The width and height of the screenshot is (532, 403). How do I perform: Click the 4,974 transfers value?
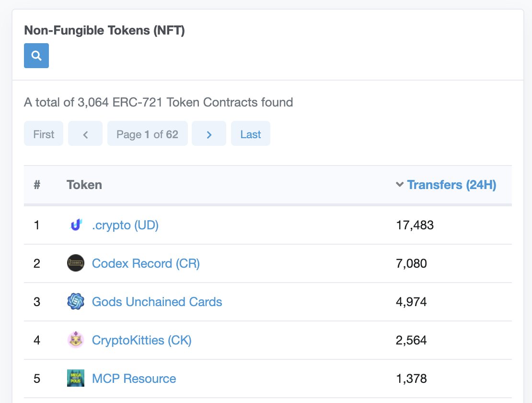(x=411, y=302)
